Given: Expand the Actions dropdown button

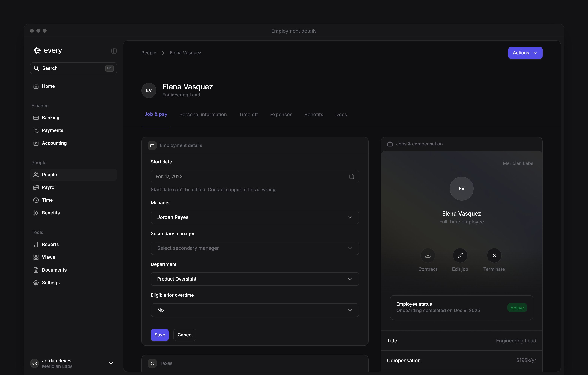Looking at the screenshot, I should point(525,53).
